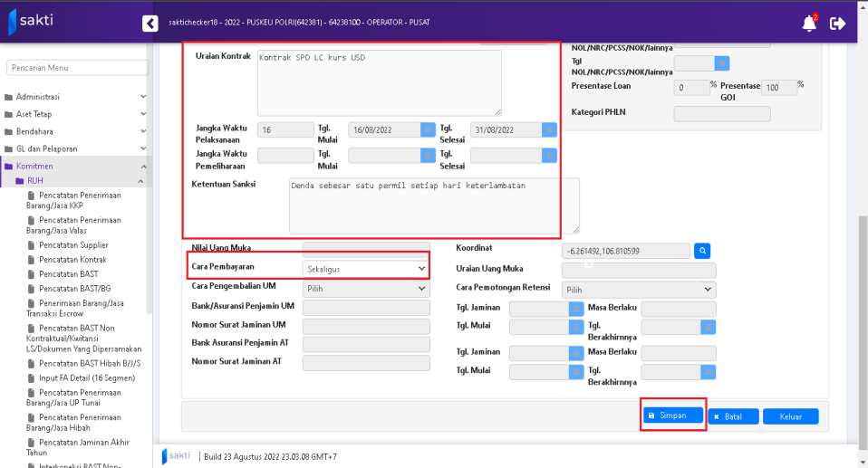Click the notification bell icon
Screen dimensions: 868x468
[x=808, y=24]
